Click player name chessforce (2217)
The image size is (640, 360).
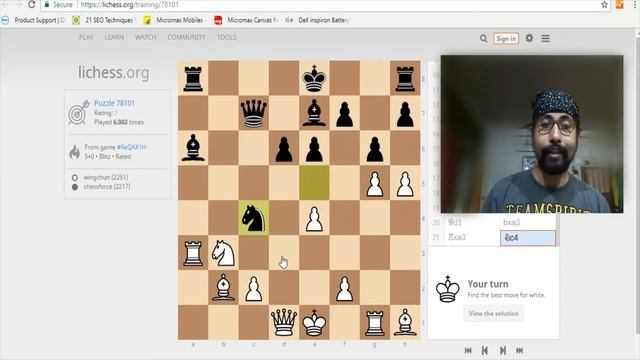[x=107, y=187]
